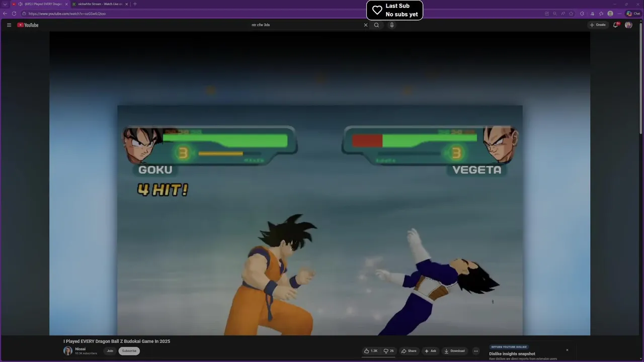Mute the YouTube tab via speaker icon
The width and height of the screenshot is (644, 362).
(x=20, y=4)
